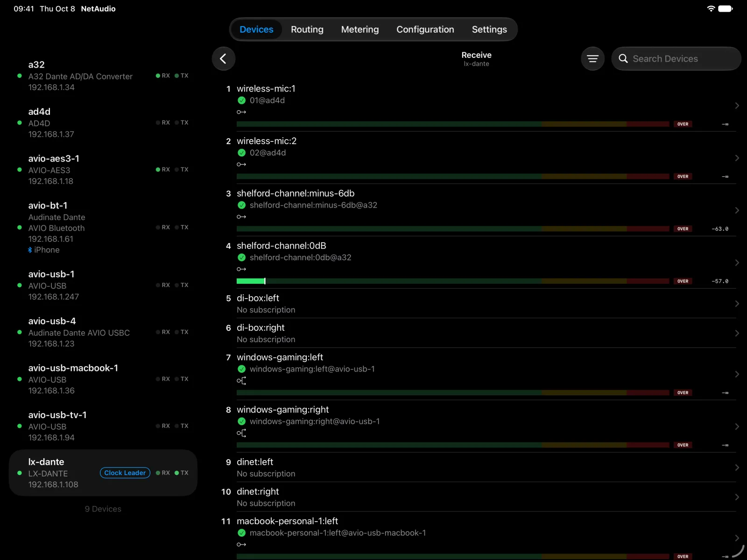Go back with the chevron button
Viewport: 747px width, 560px height.
[223, 59]
